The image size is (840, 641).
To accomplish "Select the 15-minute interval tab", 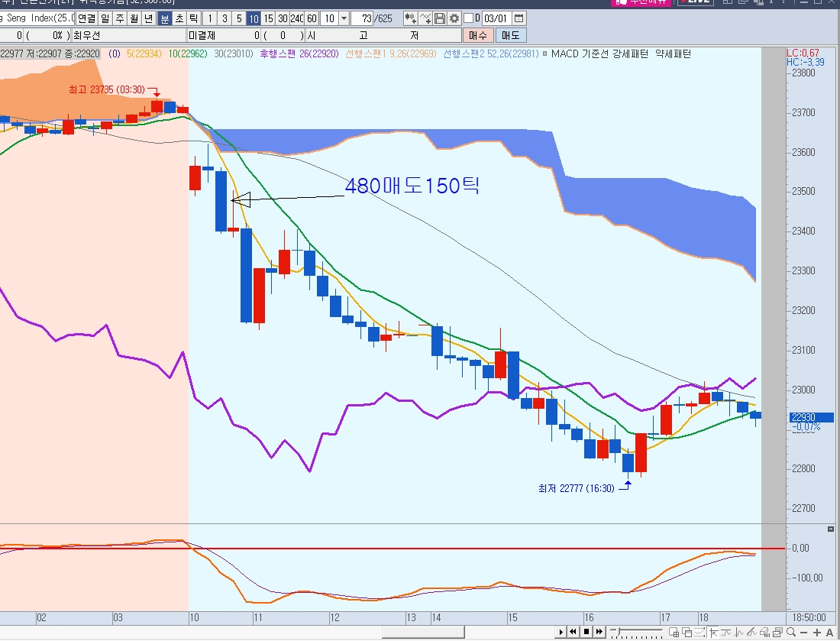I will coord(268,18).
